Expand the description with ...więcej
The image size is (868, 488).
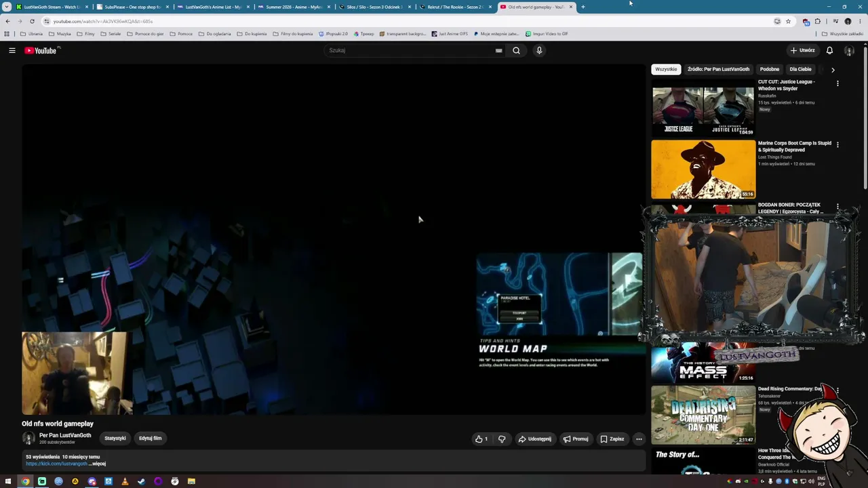pyautogui.click(x=98, y=464)
